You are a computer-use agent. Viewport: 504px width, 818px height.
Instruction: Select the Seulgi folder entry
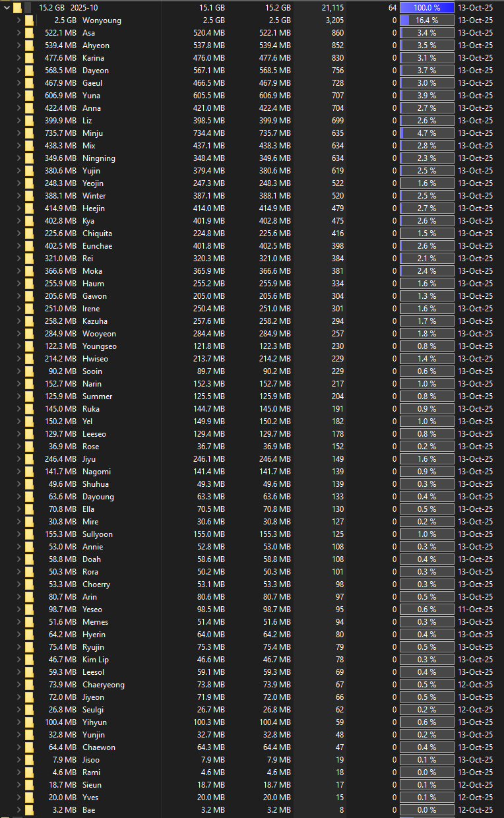point(93,710)
